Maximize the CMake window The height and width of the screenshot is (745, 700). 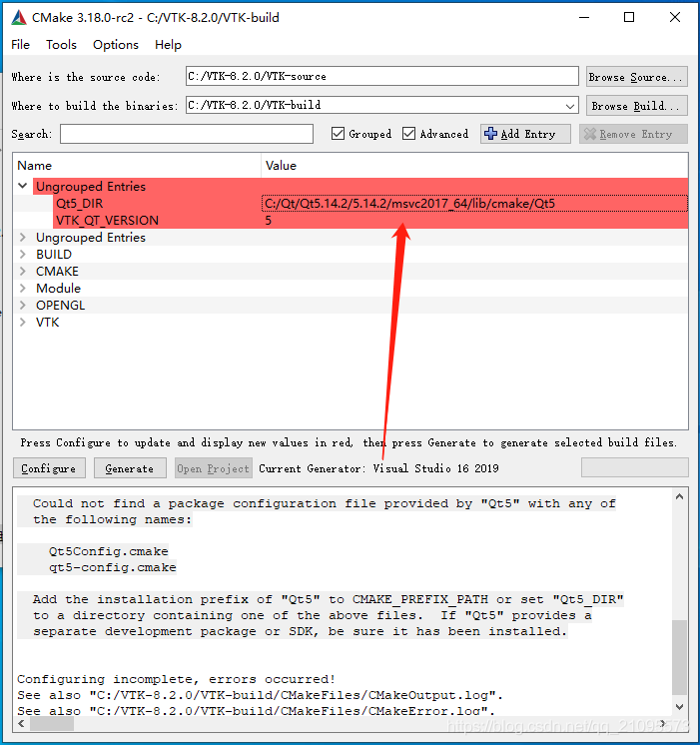(x=629, y=18)
